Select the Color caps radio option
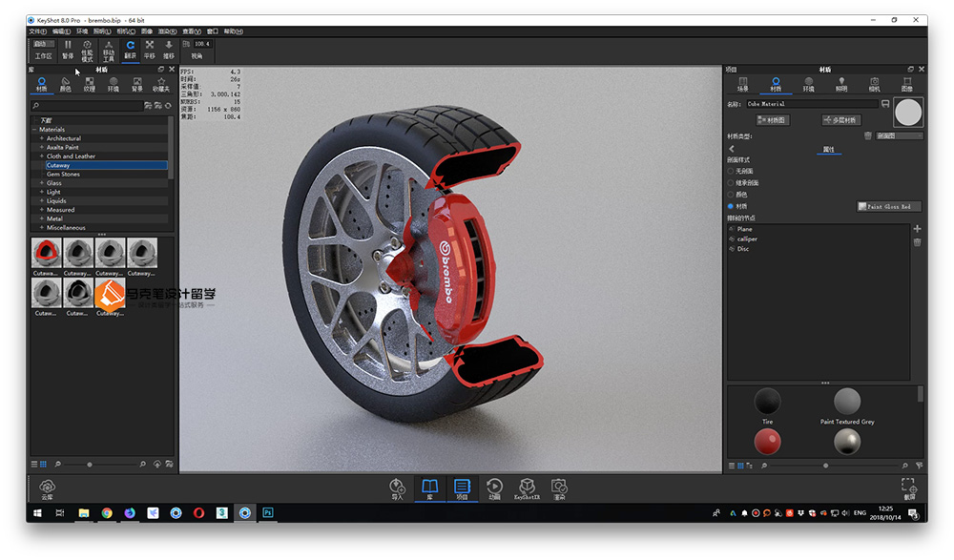This screenshot has height=560, width=954. click(731, 195)
